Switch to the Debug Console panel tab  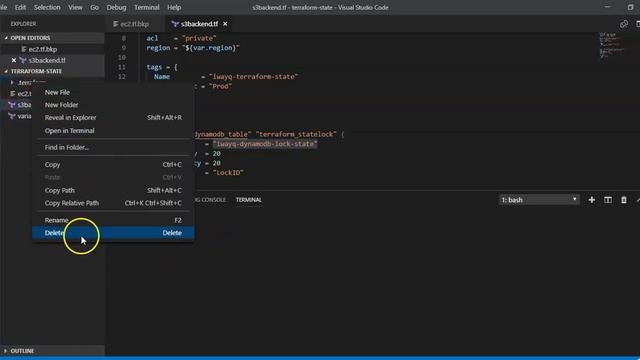(x=210, y=200)
